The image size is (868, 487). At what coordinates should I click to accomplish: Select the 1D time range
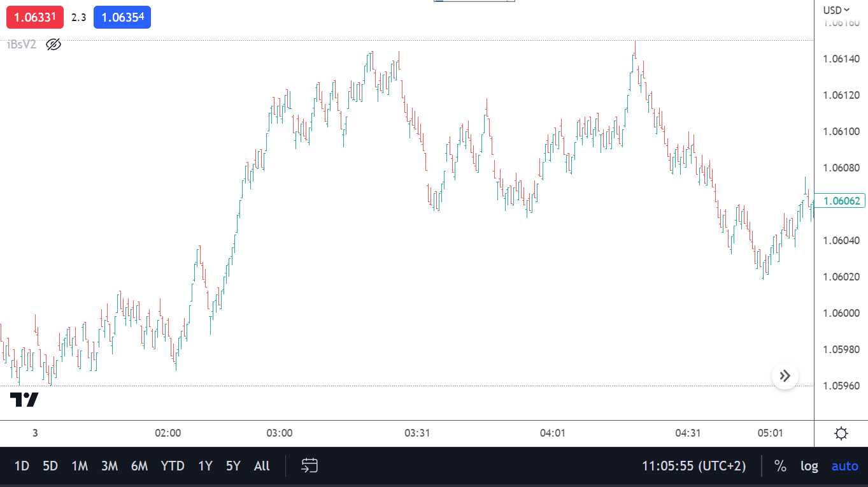[x=22, y=466]
